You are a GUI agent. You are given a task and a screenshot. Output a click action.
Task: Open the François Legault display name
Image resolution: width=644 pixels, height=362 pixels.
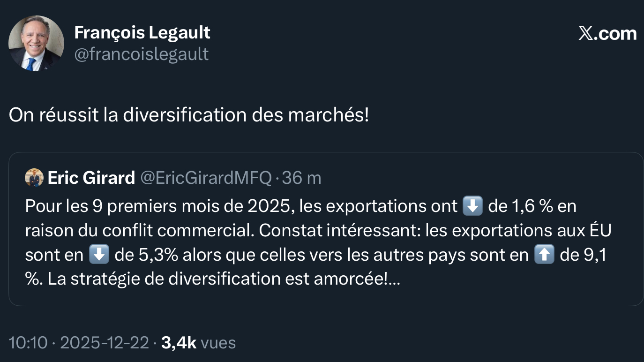point(142,33)
